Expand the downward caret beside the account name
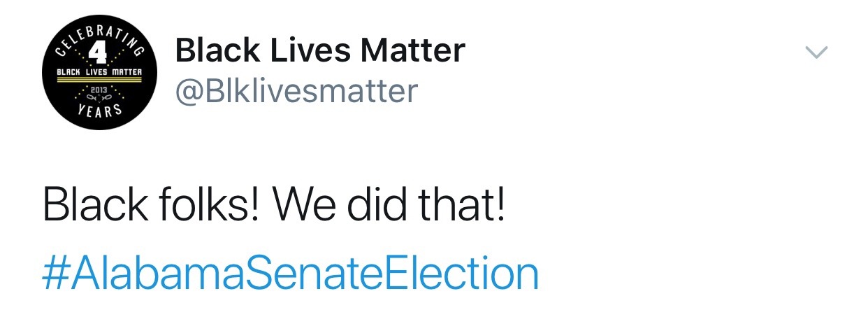Viewport: 868px width, 317px height. click(x=816, y=52)
